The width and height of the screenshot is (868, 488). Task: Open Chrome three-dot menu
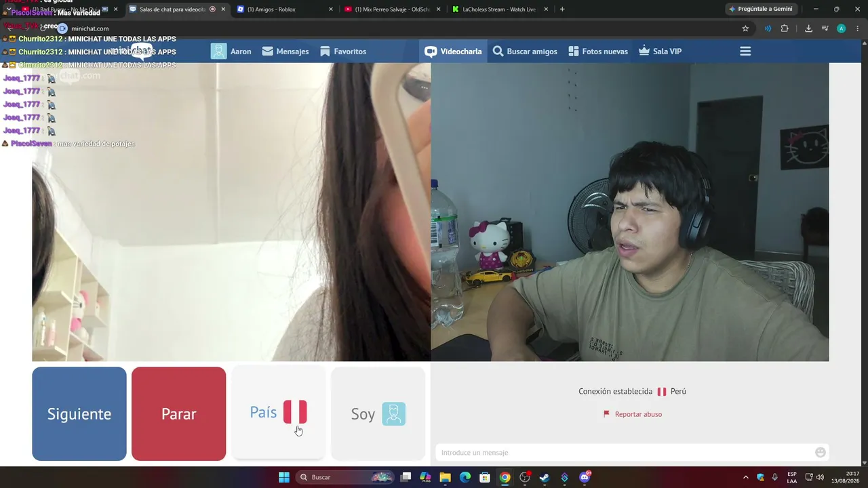pos(858,28)
